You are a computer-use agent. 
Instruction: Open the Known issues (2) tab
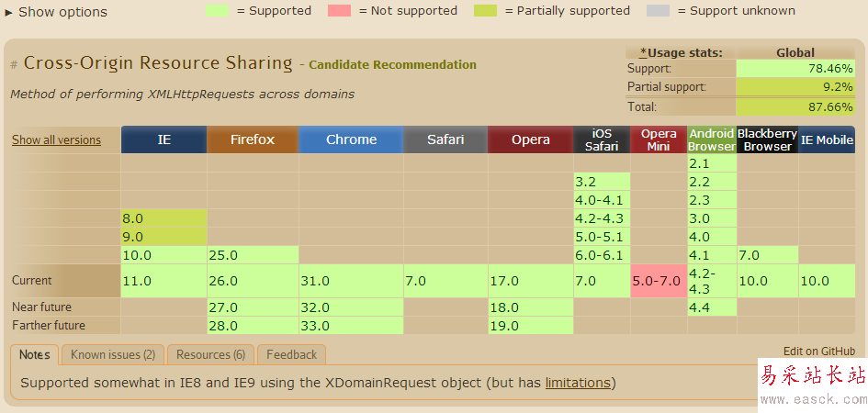click(x=113, y=355)
